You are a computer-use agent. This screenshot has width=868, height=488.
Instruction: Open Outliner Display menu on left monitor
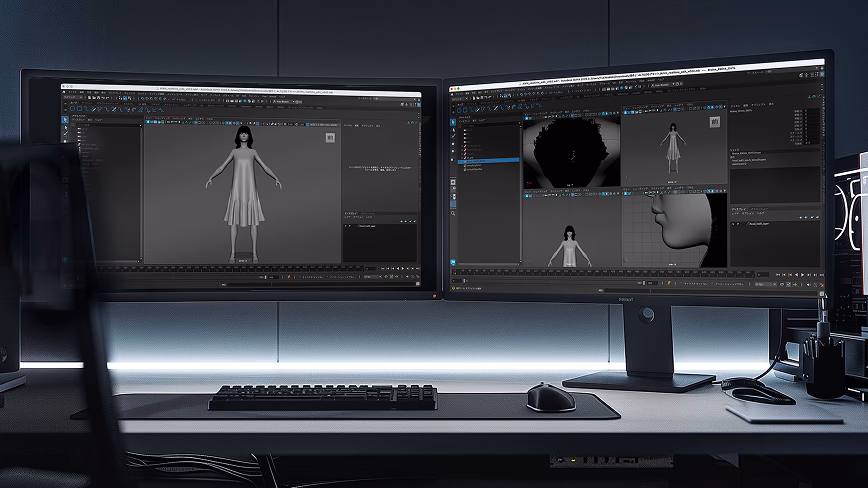(x=78, y=120)
